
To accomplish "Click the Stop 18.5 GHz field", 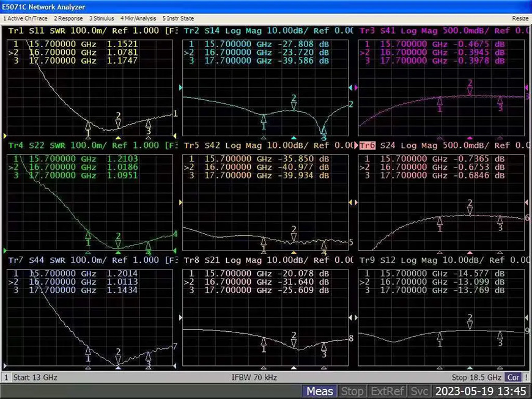I will (x=476, y=377).
